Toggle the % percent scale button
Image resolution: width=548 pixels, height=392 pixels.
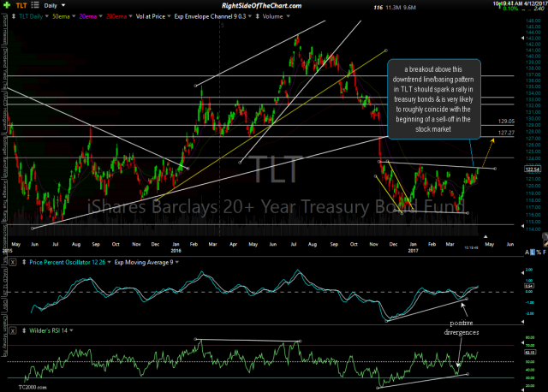pos(539,252)
